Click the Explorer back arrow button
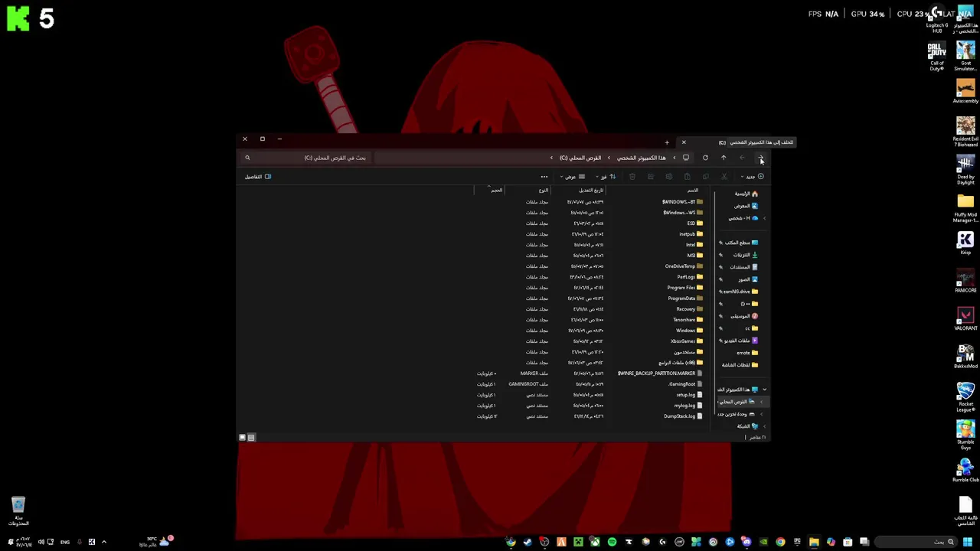Image resolution: width=980 pixels, height=551 pixels. click(760, 158)
